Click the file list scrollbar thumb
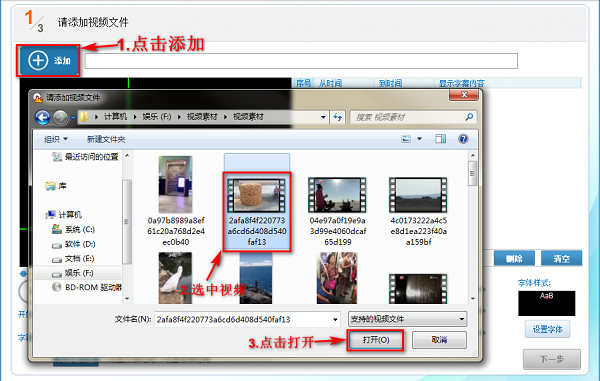The height and width of the screenshot is (381, 600). point(473,173)
